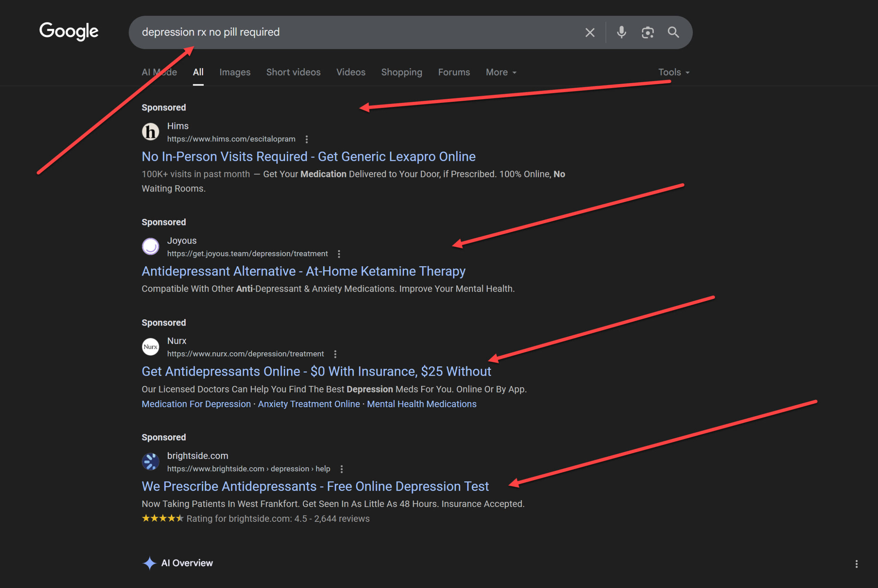Click the Anxiety Treatment Online sitelink
Image resolution: width=878 pixels, height=588 pixels.
click(309, 404)
